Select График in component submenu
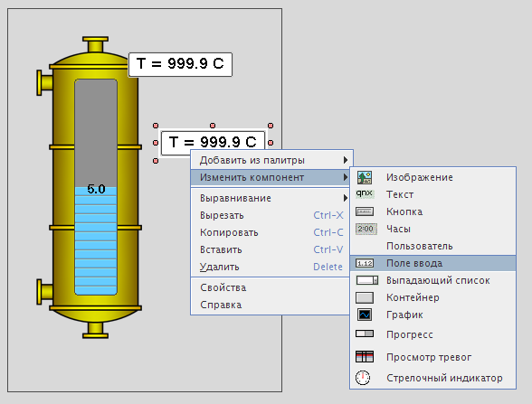The height and width of the screenshot is (404, 532). pyautogui.click(x=432, y=315)
